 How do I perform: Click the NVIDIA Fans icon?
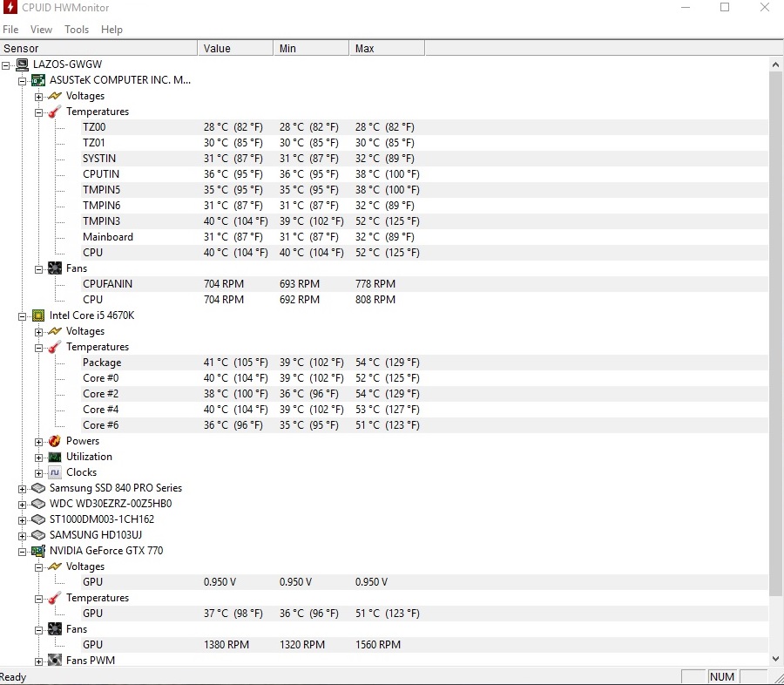[x=55, y=629]
